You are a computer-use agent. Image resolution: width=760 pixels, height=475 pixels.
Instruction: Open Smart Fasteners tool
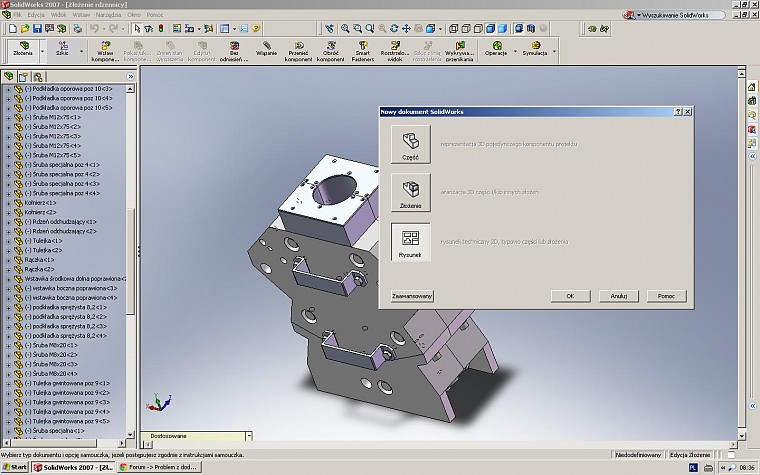363,51
